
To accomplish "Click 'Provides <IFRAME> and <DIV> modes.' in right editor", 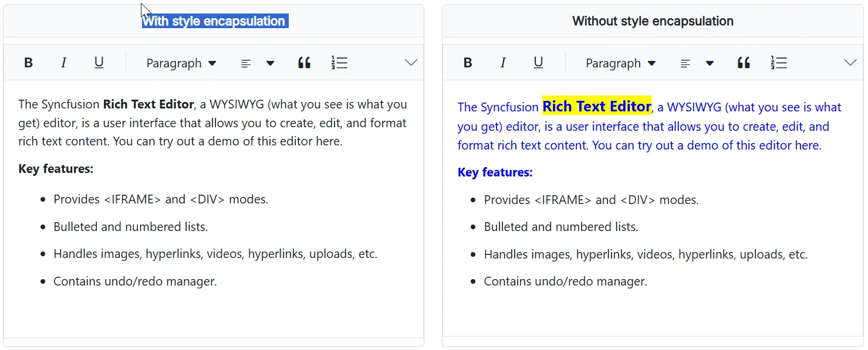I will [591, 200].
